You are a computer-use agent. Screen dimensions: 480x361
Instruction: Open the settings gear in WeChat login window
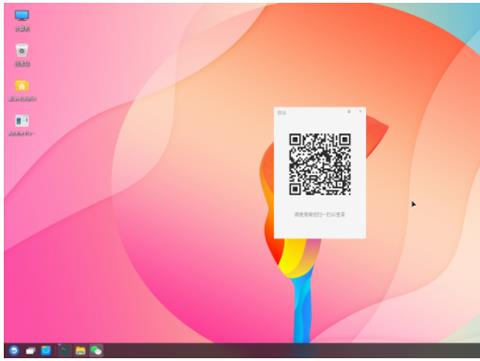point(349,112)
